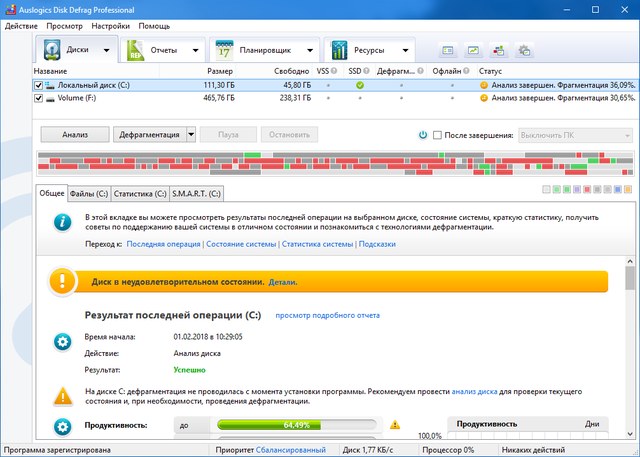Open the Выключить ПК combo box
The image size is (640, 457).
click(574, 134)
